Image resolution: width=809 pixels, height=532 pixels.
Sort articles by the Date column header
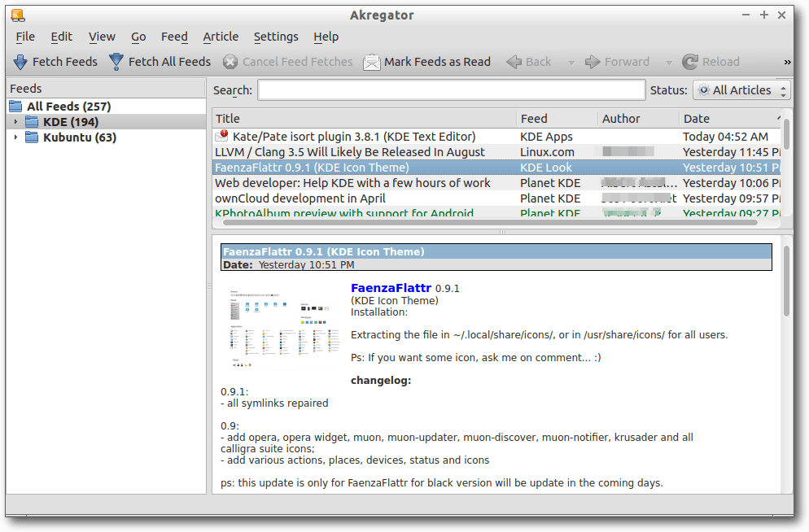(x=731, y=119)
